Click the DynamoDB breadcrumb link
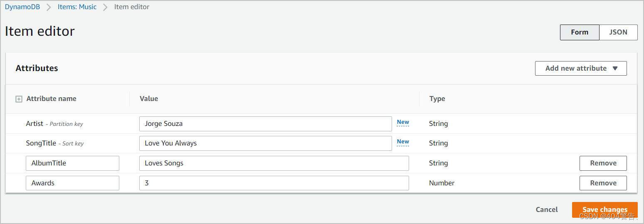This screenshot has height=224, width=644. point(22,7)
